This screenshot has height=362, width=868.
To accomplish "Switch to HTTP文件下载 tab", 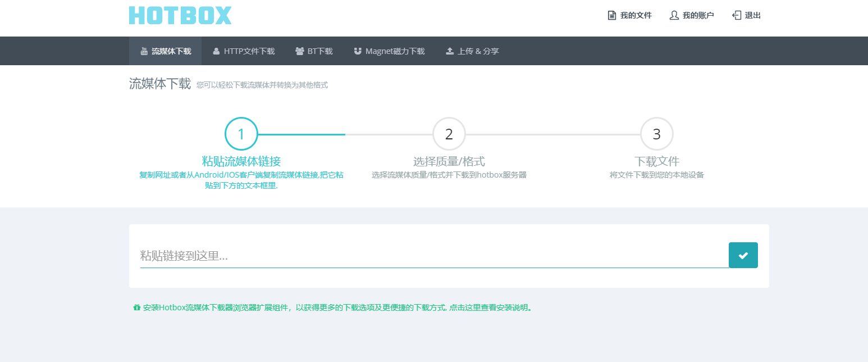I will [244, 51].
